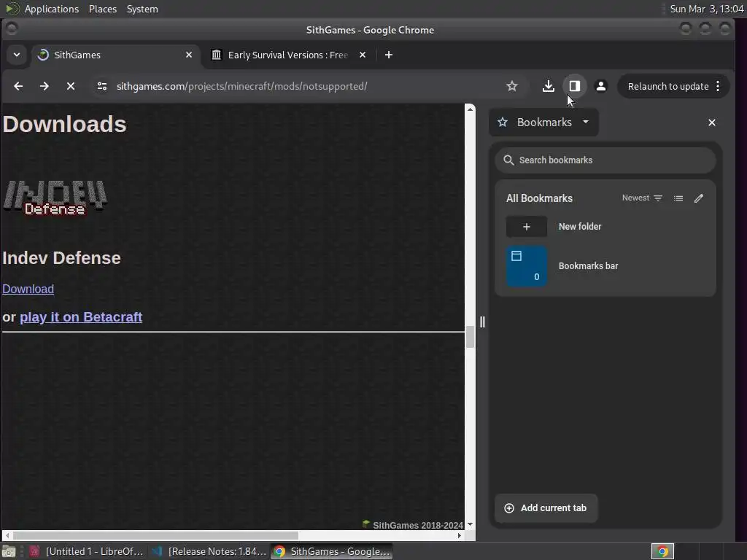Screen dimensions: 747x560
Task: Switch to Early Survival Versions tab
Action: pyautogui.click(x=288, y=55)
